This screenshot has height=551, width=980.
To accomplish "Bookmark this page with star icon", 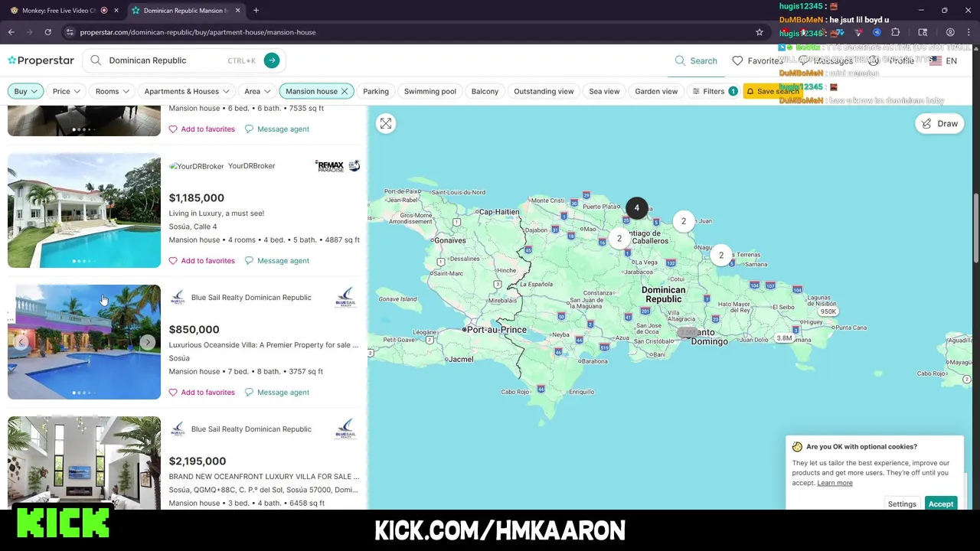I will pyautogui.click(x=759, y=32).
